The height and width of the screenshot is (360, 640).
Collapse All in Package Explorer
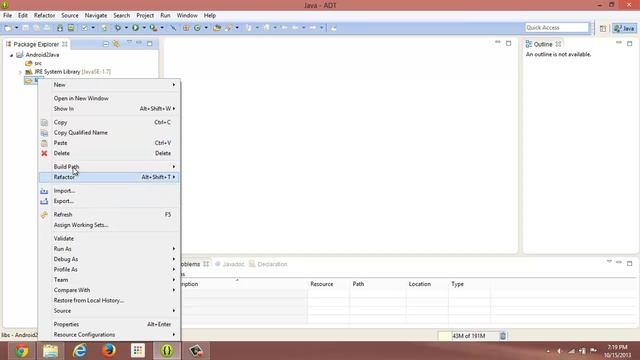(x=106, y=44)
